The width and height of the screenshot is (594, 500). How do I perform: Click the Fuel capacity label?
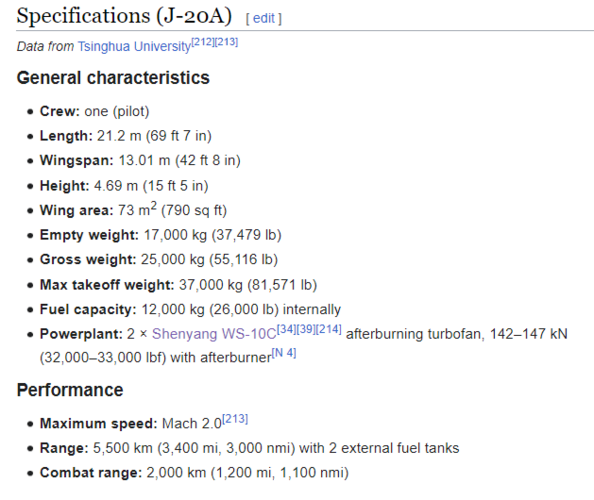click(x=88, y=309)
